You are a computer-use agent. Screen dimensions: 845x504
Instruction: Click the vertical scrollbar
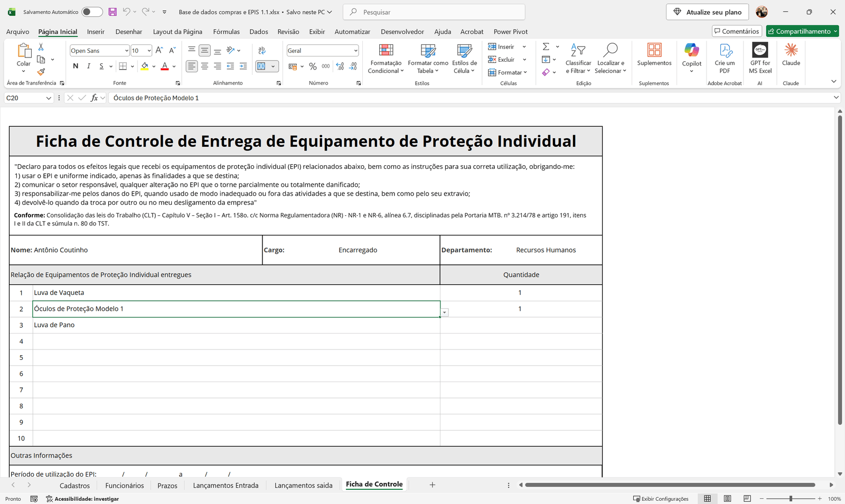pos(840,269)
